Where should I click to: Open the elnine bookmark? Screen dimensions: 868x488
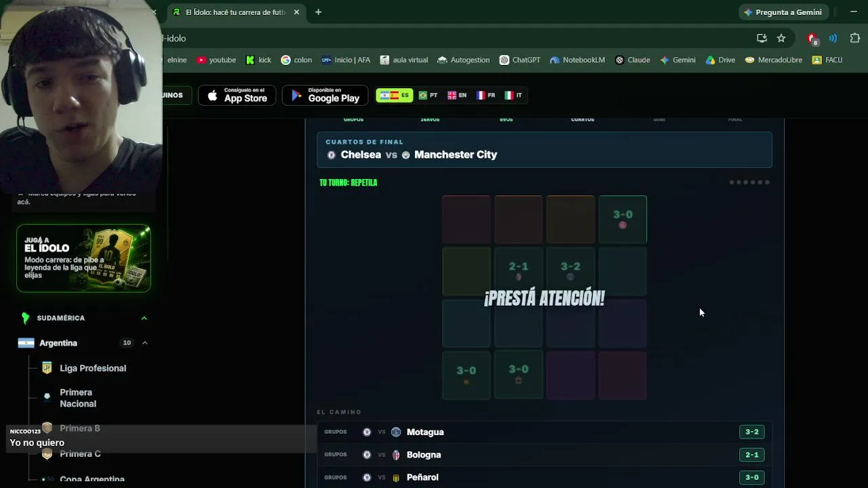tap(176, 60)
